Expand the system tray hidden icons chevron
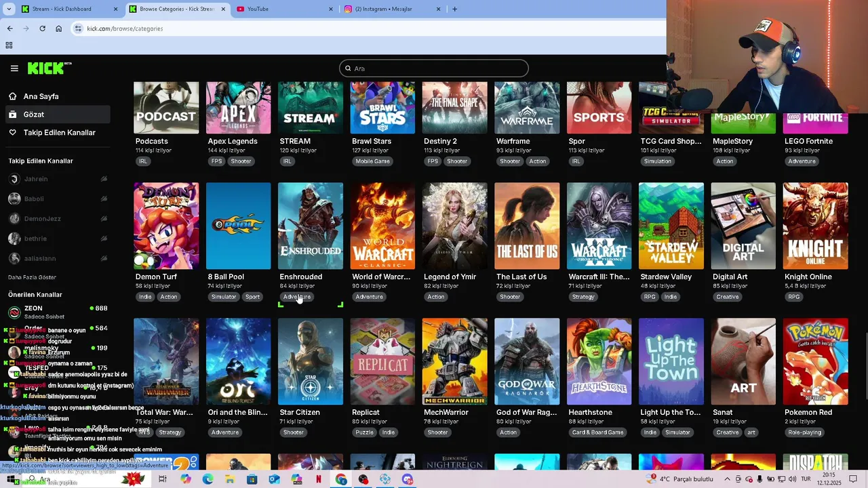The height and width of the screenshot is (488, 868). [728, 479]
